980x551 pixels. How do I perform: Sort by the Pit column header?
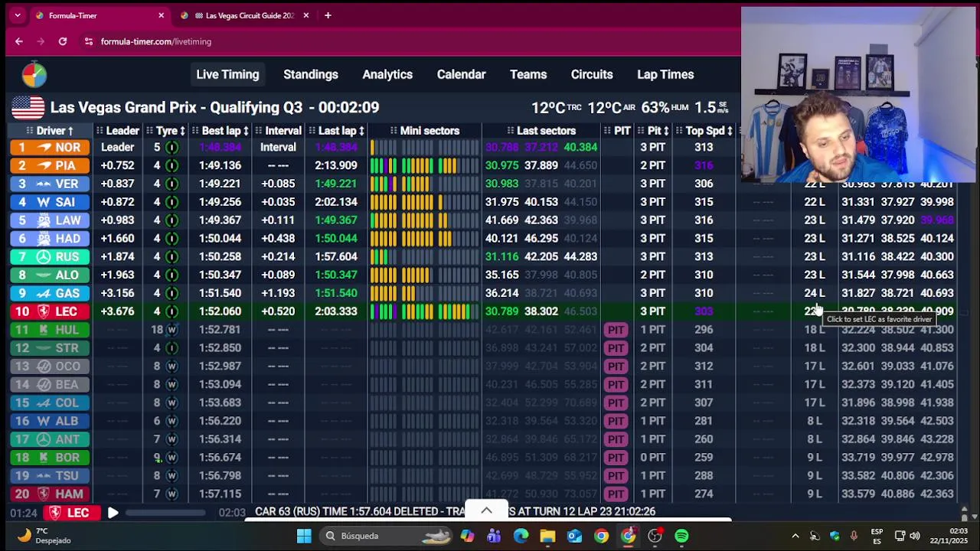click(653, 131)
